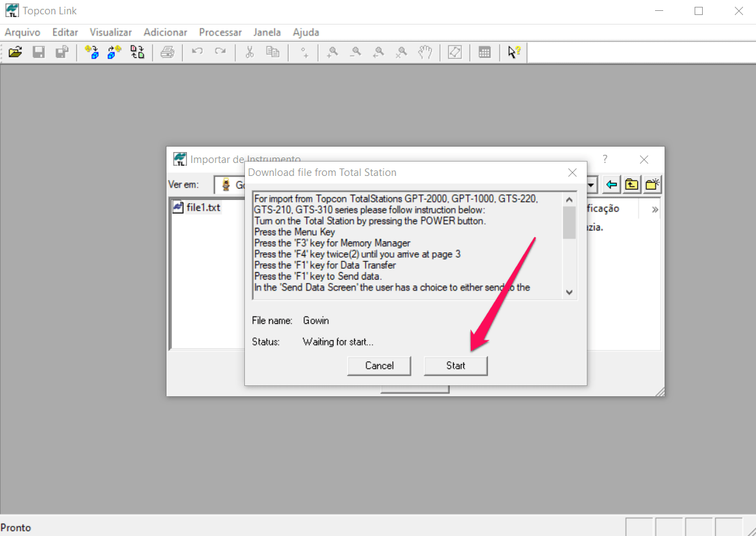Image resolution: width=756 pixels, height=536 pixels.
Task: Click the Zoom Restore All magnifier icon
Action: (402, 52)
